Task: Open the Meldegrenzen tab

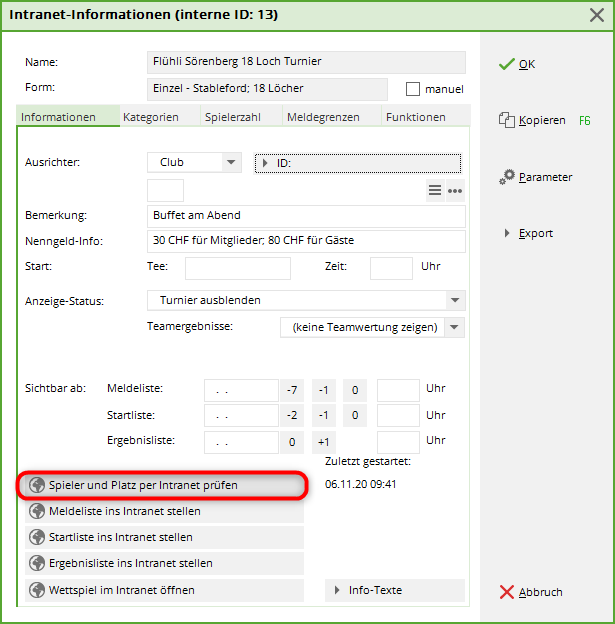Action: point(332,117)
